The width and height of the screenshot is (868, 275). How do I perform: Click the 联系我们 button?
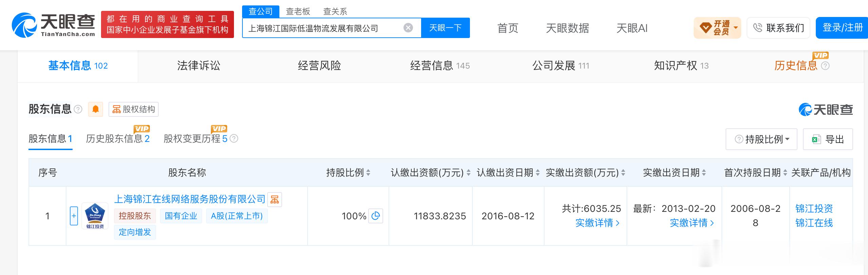(x=778, y=28)
